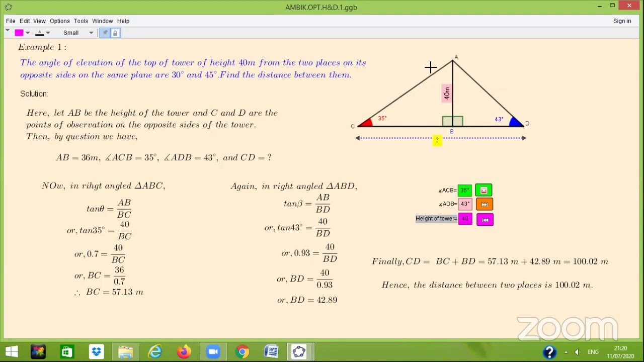This screenshot has height=362, width=644.
Task: Open the Small text size dropdown
Action: click(78, 33)
